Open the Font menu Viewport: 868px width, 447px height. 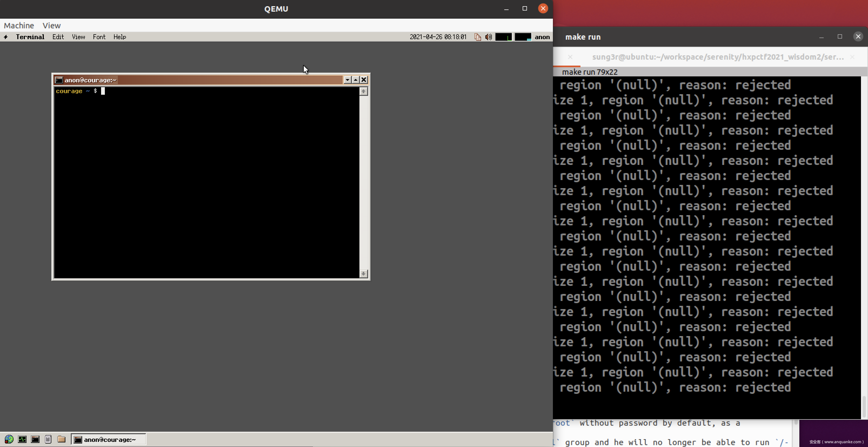[x=99, y=37]
